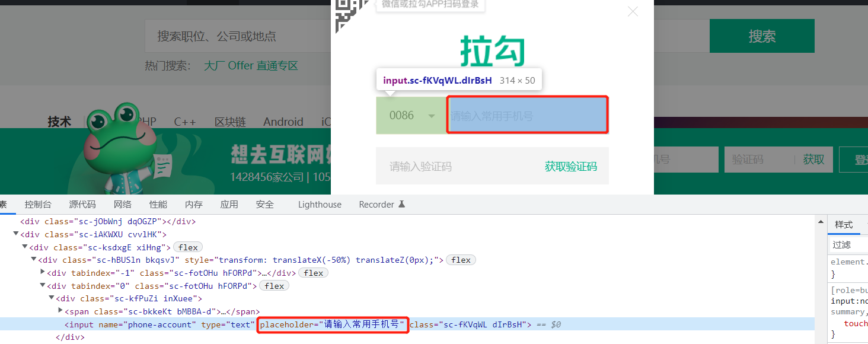868x344 pixels.
Task: Focus the 过滤 styles filter field
Action: 848,245
